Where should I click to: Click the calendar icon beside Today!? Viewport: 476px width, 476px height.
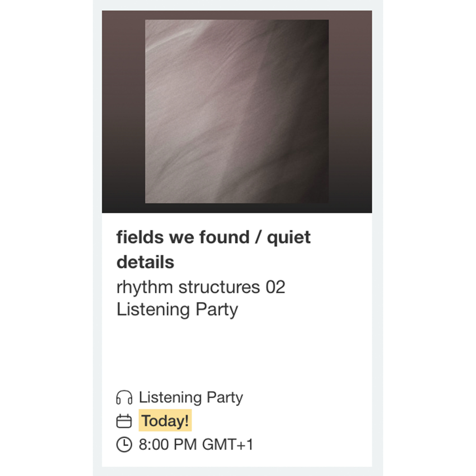[x=124, y=421]
